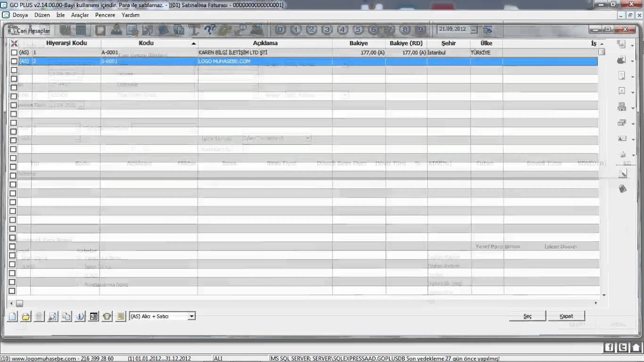Open the Pencere menu
The height and width of the screenshot is (362, 644).
pos(105,15)
